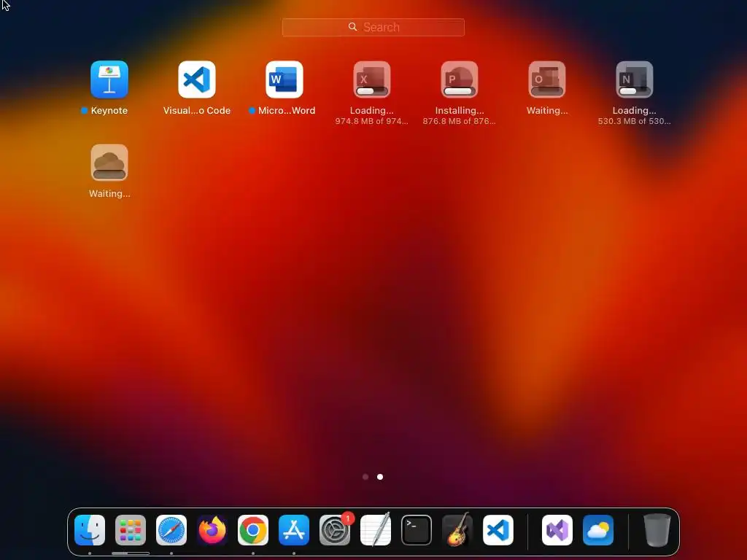Click the Excel download progress bar
The width and height of the screenshot is (747, 560).
[372, 91]
